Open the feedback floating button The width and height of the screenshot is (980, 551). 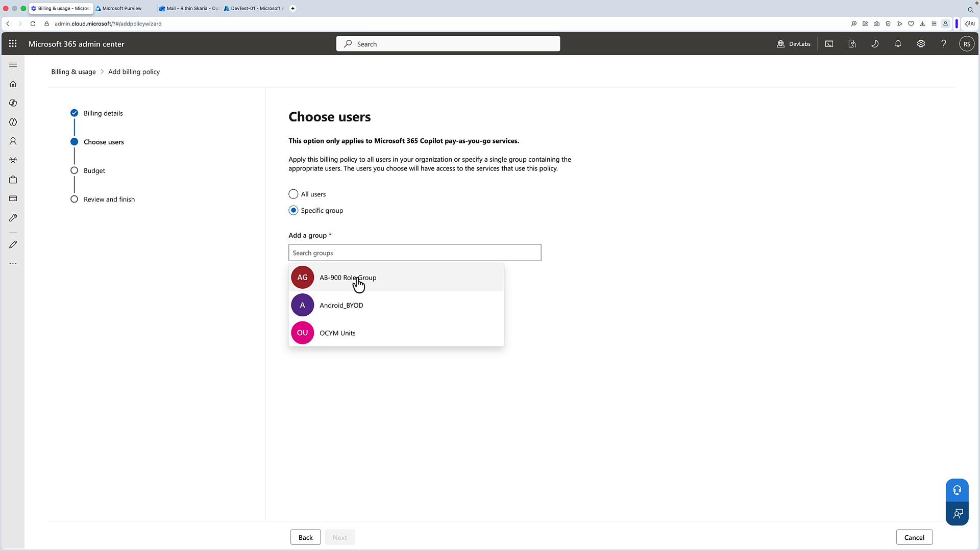[x=957, y=513]
